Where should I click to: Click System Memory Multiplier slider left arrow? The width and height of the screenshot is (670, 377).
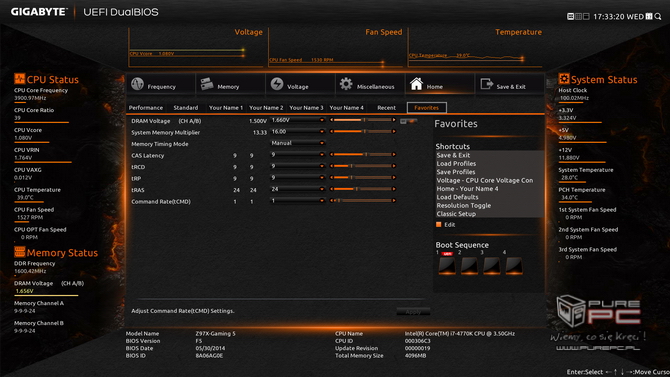tap(332, 132)
